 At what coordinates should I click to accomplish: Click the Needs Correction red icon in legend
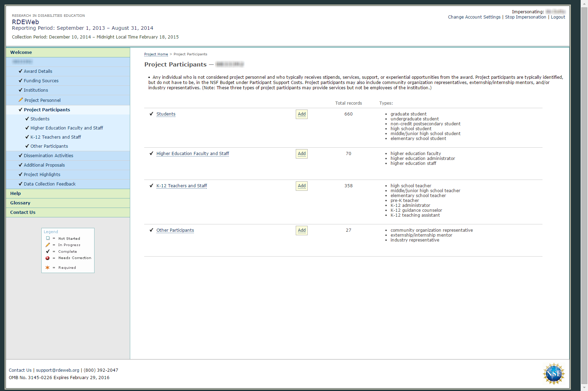pyautogui.click(x=48, y=258)
